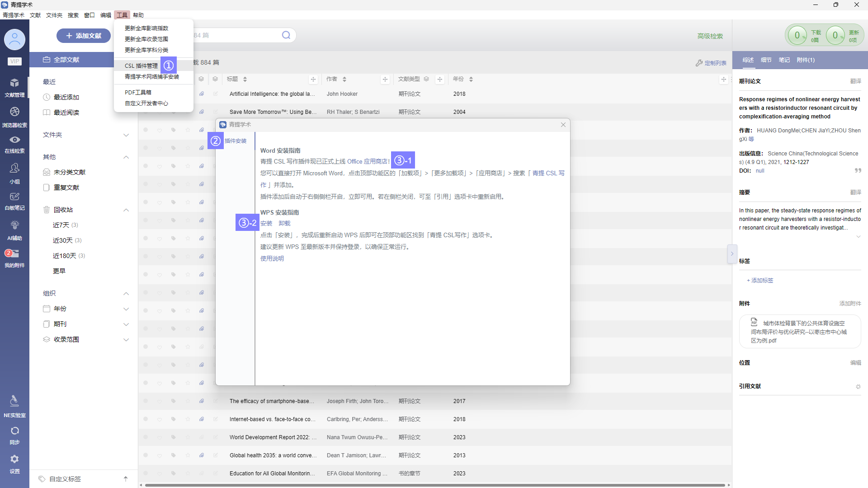This screenshot has width=868, height=488.
Task: Click the search magnifier icon
Action: pyautogui.click(x=286, y=35)
